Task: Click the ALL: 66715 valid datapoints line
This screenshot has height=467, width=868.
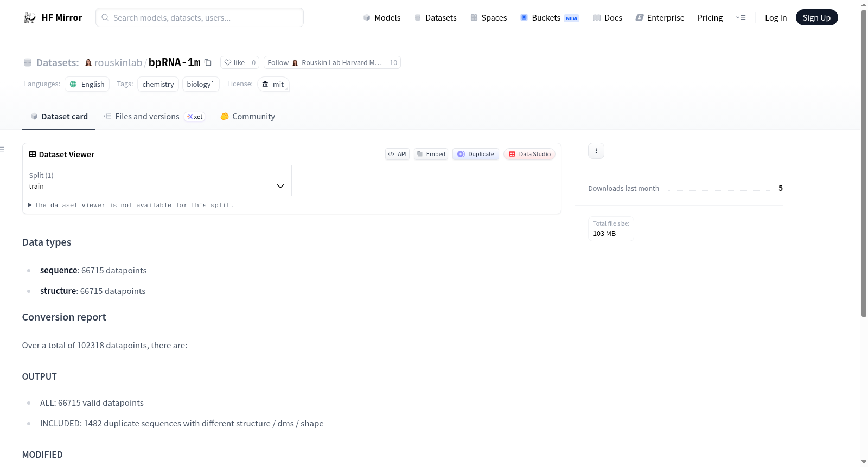Action: coord(92,403)
